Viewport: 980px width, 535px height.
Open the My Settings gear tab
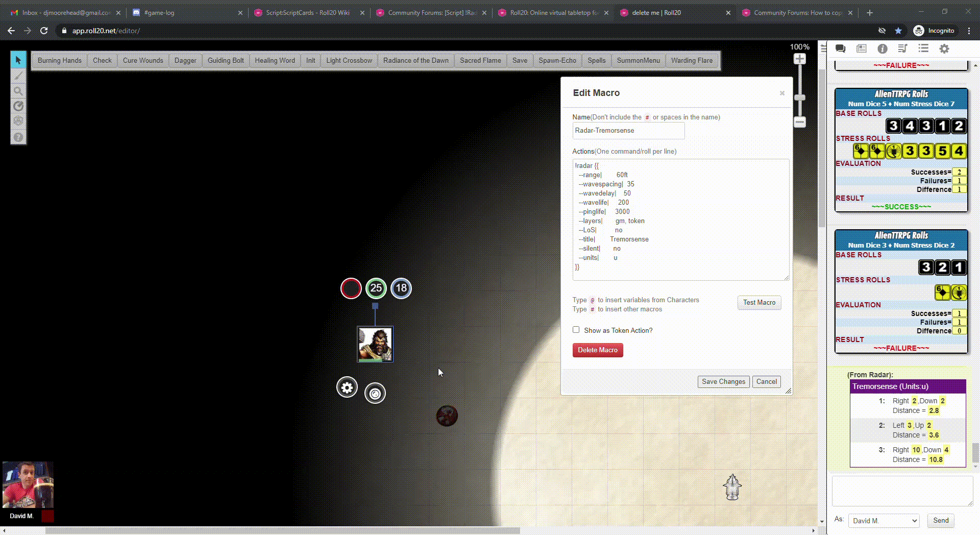[x=944, y=48]
